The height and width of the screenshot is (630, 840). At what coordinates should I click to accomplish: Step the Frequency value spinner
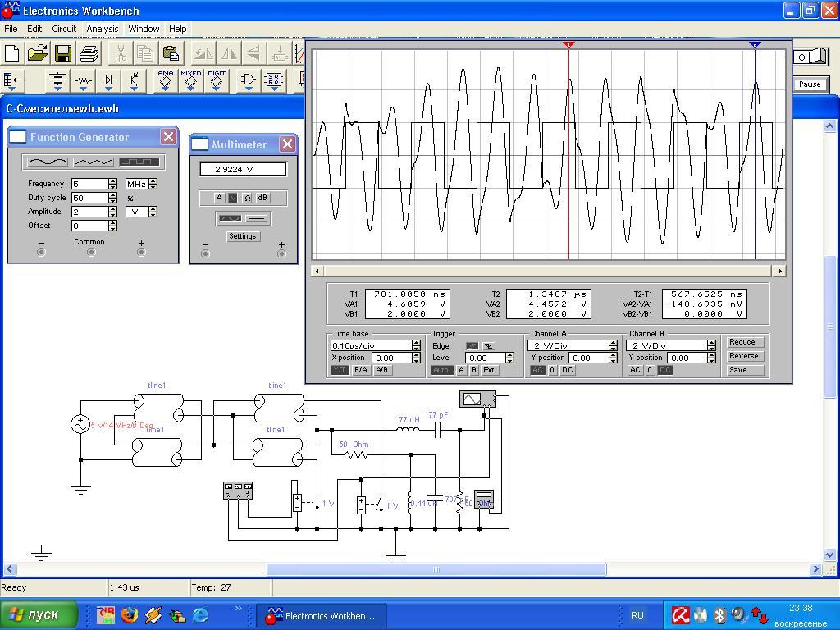112,184
